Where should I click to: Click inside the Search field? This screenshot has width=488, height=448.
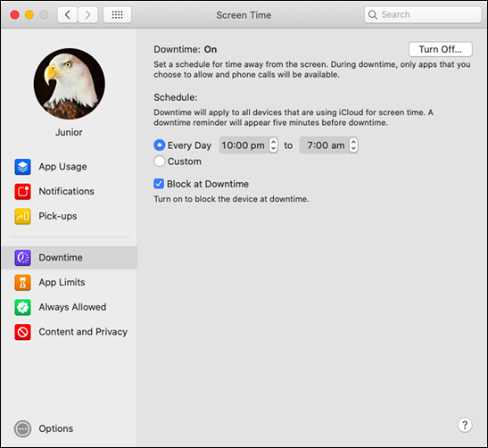click(x=423, y=14)
